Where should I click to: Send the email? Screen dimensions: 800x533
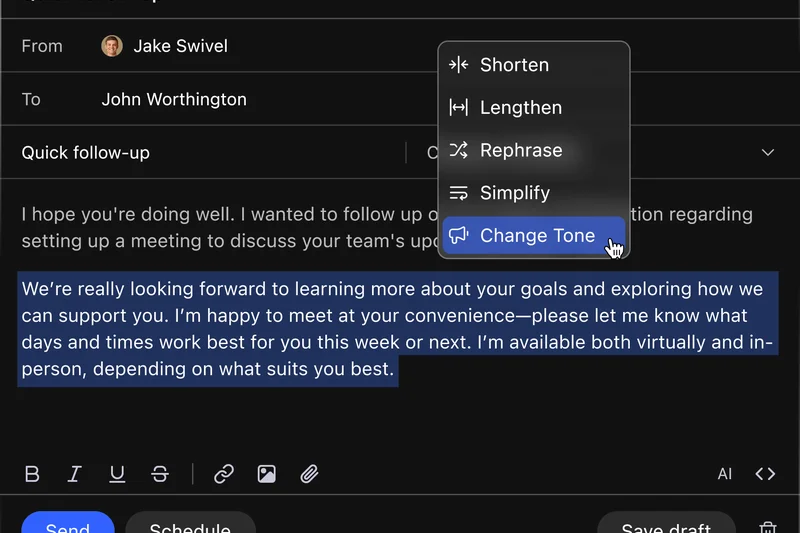(68, 525)
